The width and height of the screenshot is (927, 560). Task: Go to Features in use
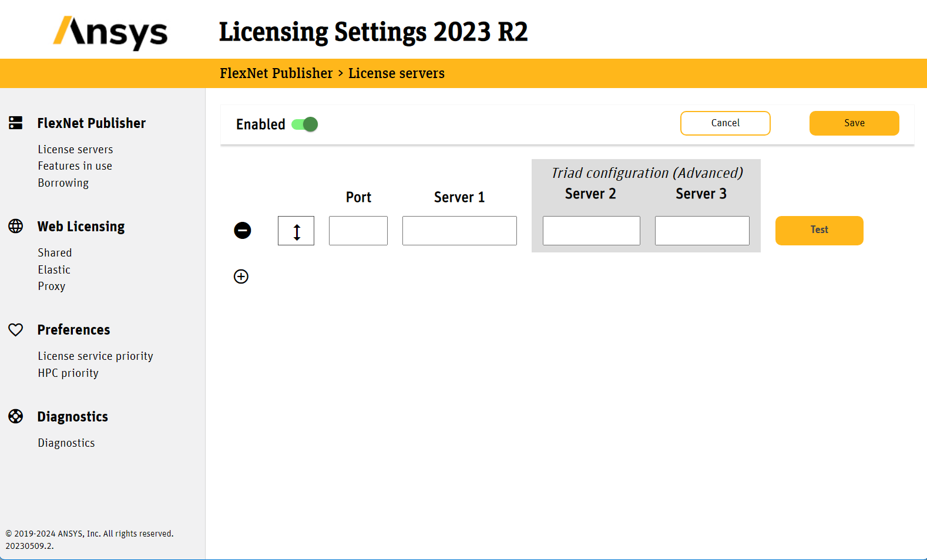[75, 166]
